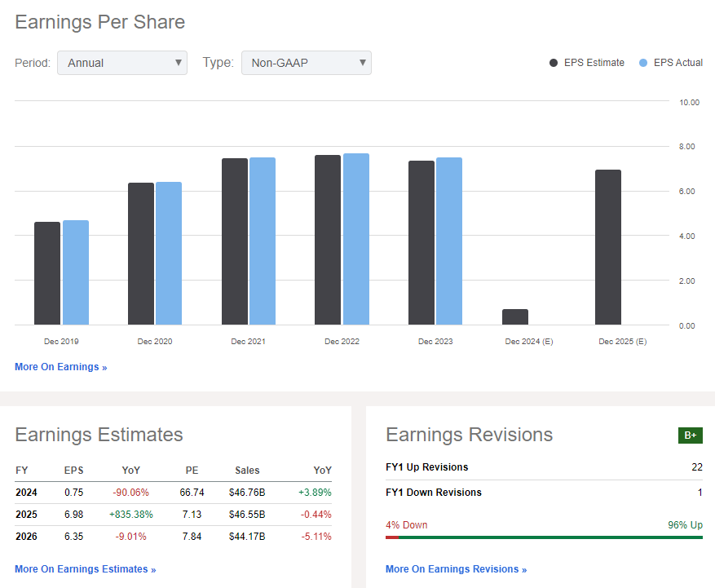The width and height of the screenshot is (715, 588).
Task: Click the Sales column header
Action: (247, 471)
